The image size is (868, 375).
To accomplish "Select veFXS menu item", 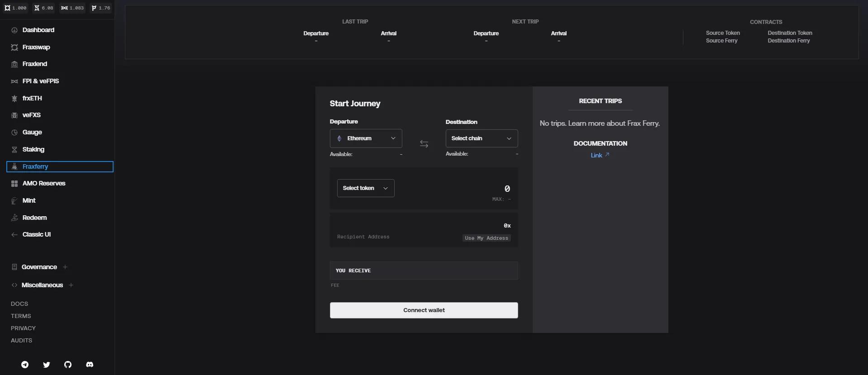I will click(x=32, y=115).
